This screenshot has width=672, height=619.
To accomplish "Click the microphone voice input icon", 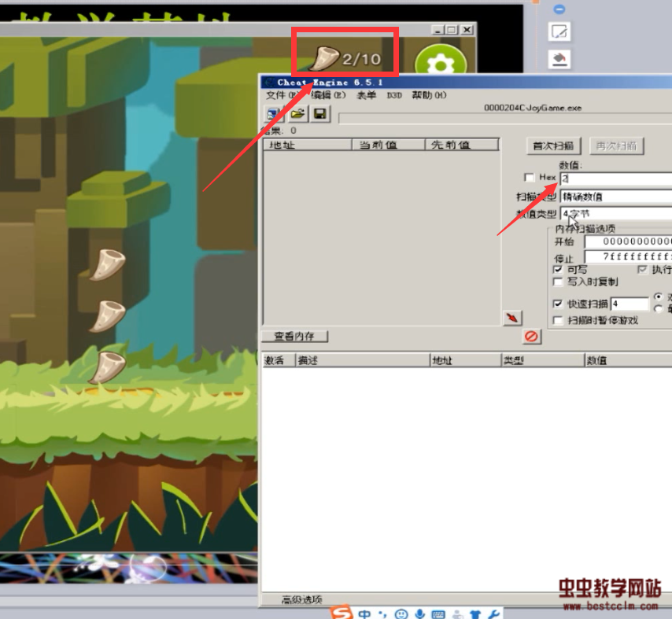I will pyautogui.click(x=420, y=614).
